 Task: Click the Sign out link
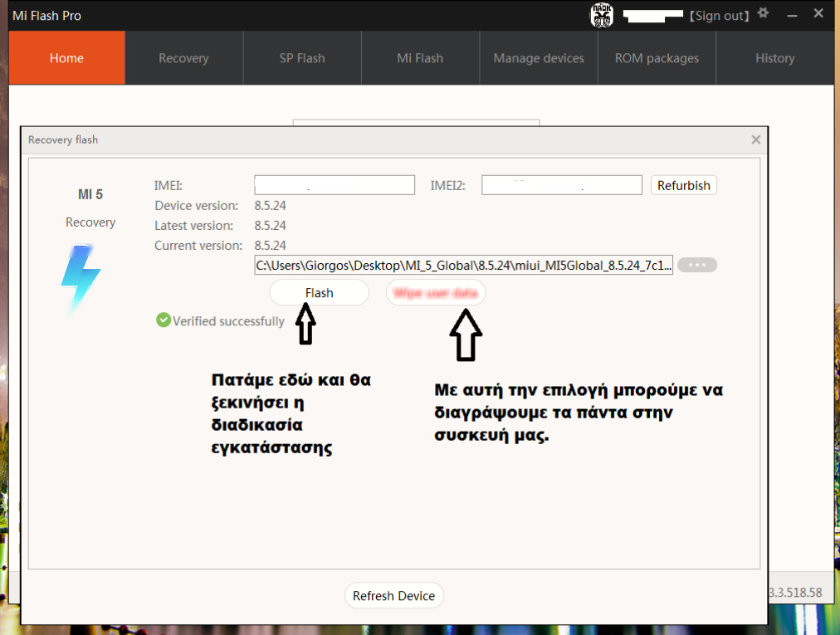click(x=719, y=16)
